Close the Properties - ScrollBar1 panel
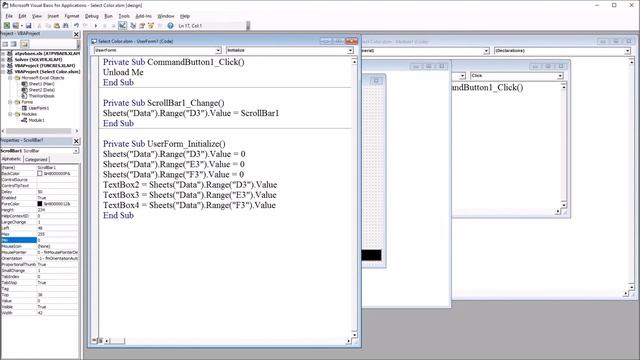Screen dimensions: 640x360 tap(76, 141)
